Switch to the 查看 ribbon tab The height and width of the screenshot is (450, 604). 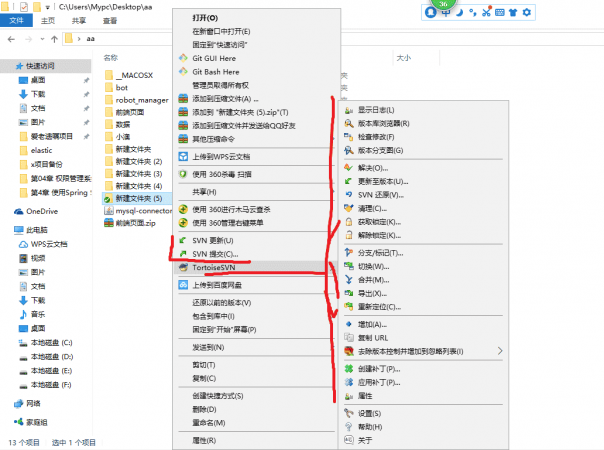tap(109, 19)
